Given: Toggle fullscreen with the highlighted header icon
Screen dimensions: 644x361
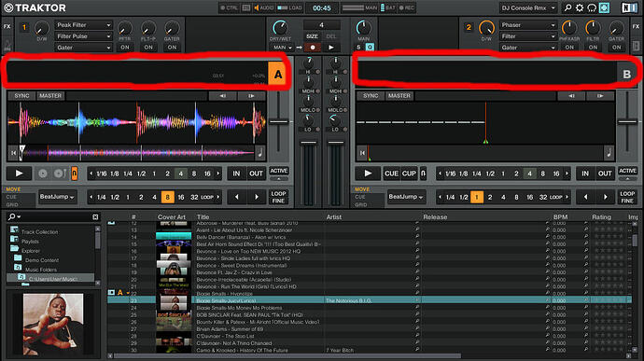Looking at the screenshot, I should click(604, 7).
